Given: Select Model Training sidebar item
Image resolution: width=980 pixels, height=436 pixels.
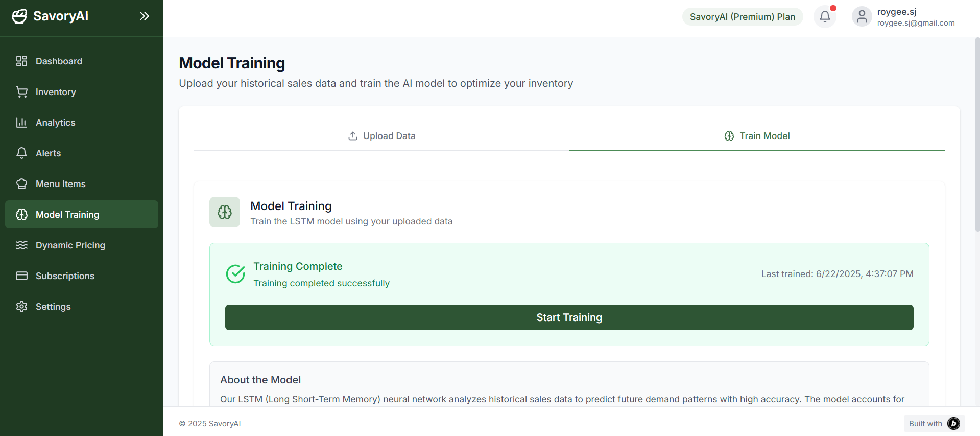Looking at the screenshot, I should (x=82, y=215).
